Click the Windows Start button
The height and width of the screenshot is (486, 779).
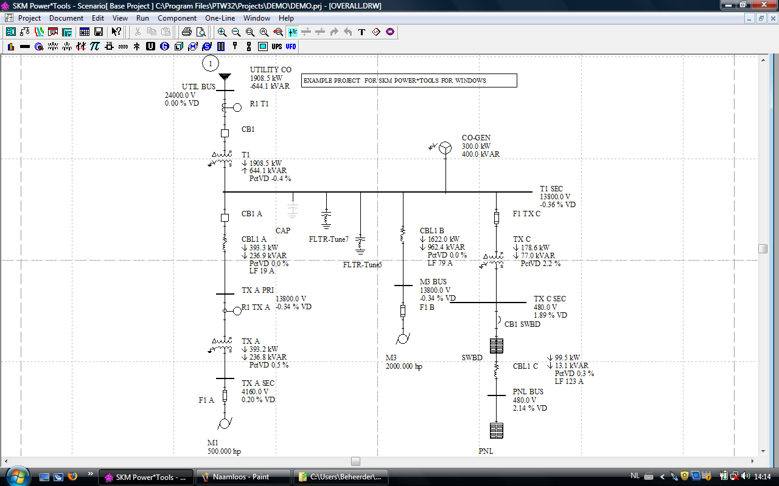pyautogui.click(x=17, y=476)
